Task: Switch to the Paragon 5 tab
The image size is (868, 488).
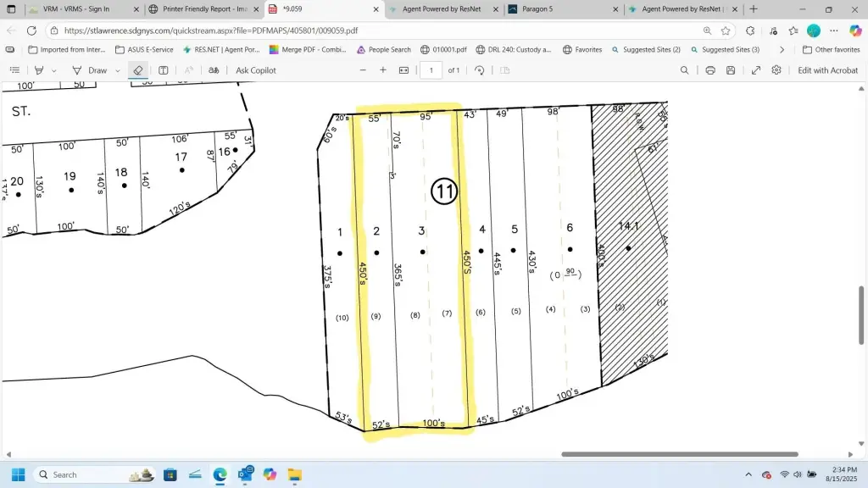Action: pyautogui.click(x=559, y=9)
